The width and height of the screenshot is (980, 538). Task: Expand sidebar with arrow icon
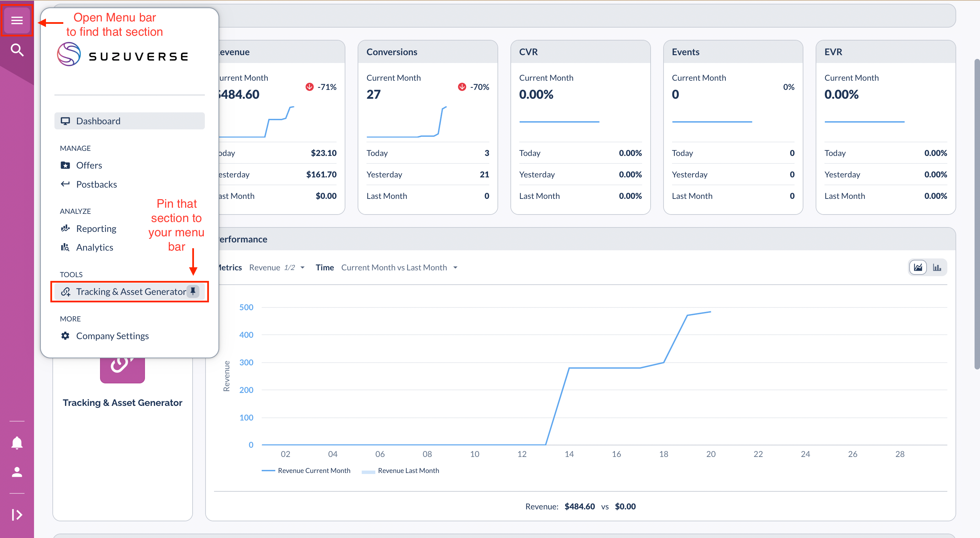click(x=17, y=515)
